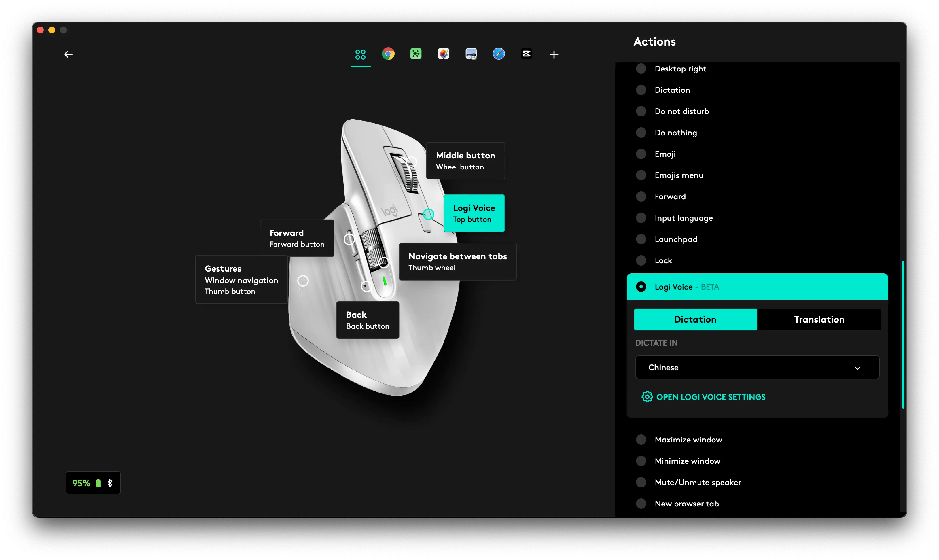
Task: Click the Actions panel heading
Action: pyautogui.click(x=654, y=41)
